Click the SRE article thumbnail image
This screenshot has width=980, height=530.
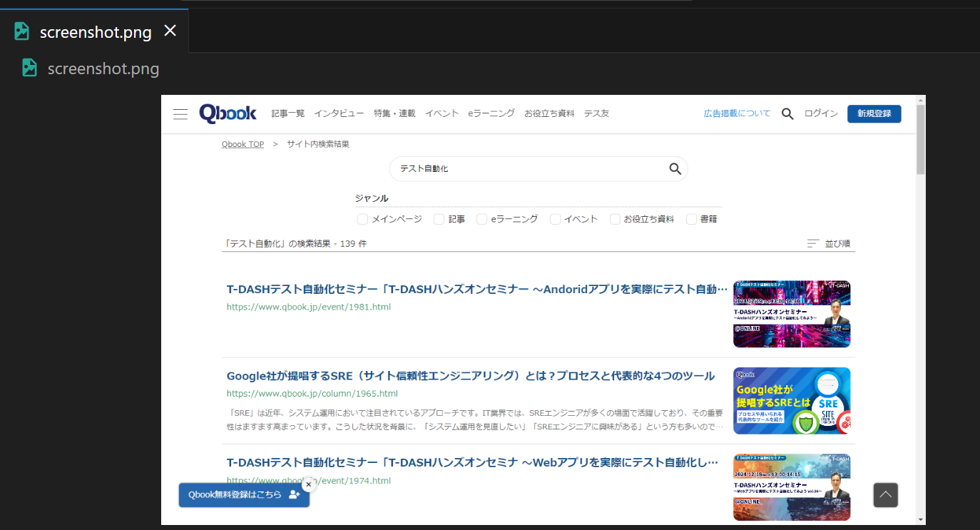792,401
